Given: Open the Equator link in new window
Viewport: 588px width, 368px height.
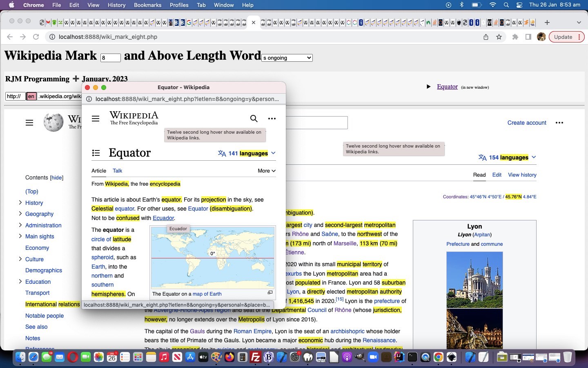Looking at the screenshot, I should 447,86.
